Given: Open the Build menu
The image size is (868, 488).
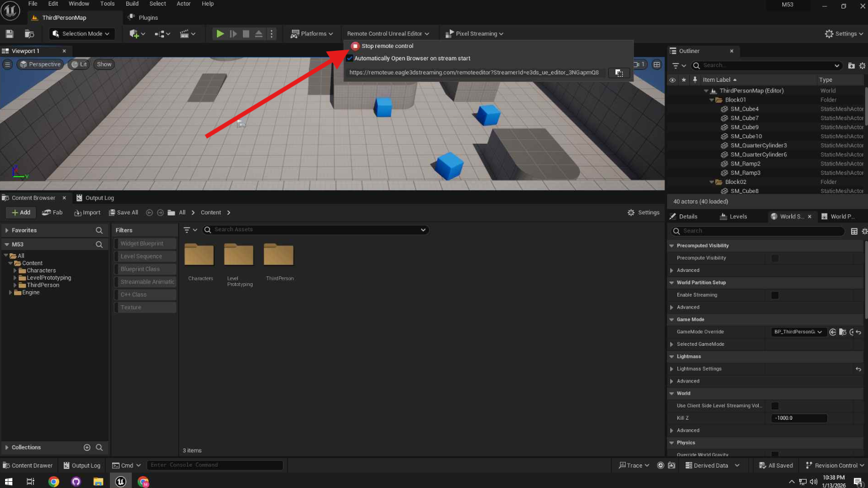Looking at the screenshot, I should 132,4.
